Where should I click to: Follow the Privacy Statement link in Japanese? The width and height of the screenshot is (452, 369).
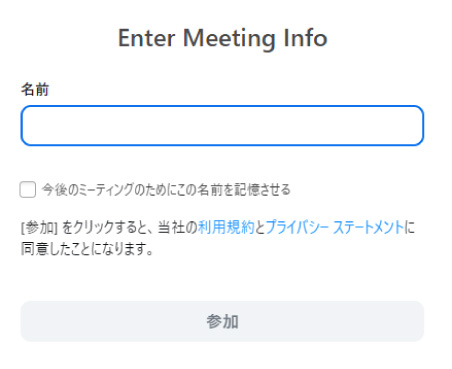point(335,227)
